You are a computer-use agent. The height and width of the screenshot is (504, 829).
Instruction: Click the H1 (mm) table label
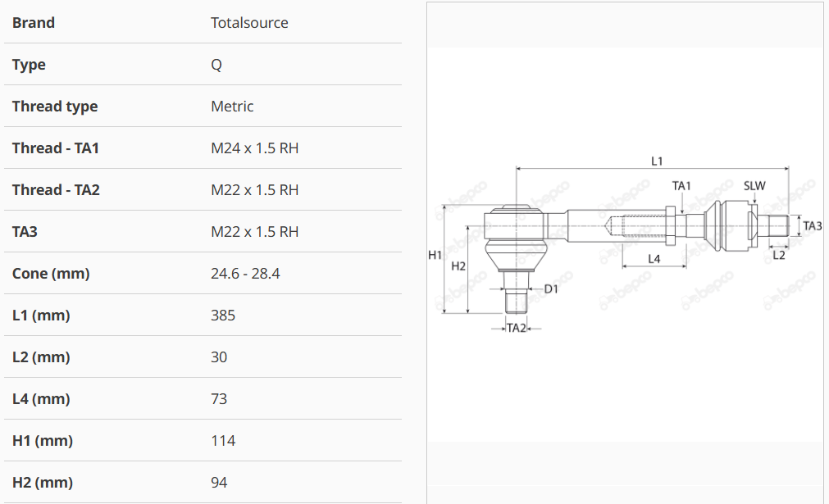click(x=43, y=441)
